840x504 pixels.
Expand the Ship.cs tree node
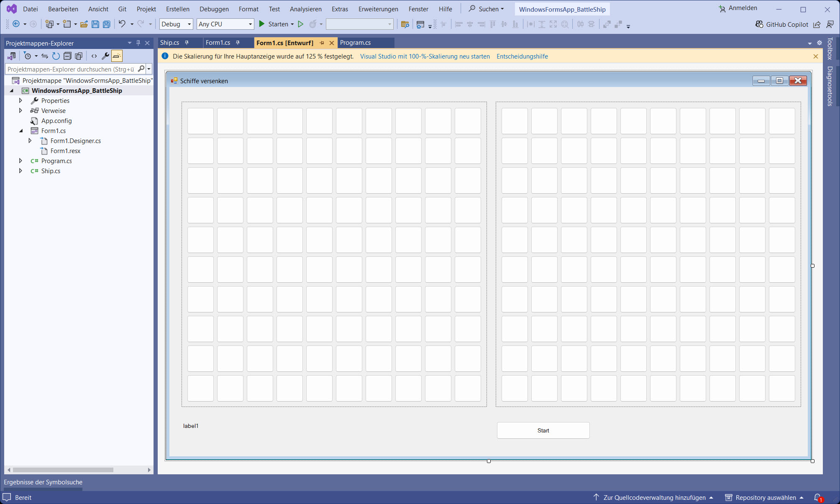20,171
